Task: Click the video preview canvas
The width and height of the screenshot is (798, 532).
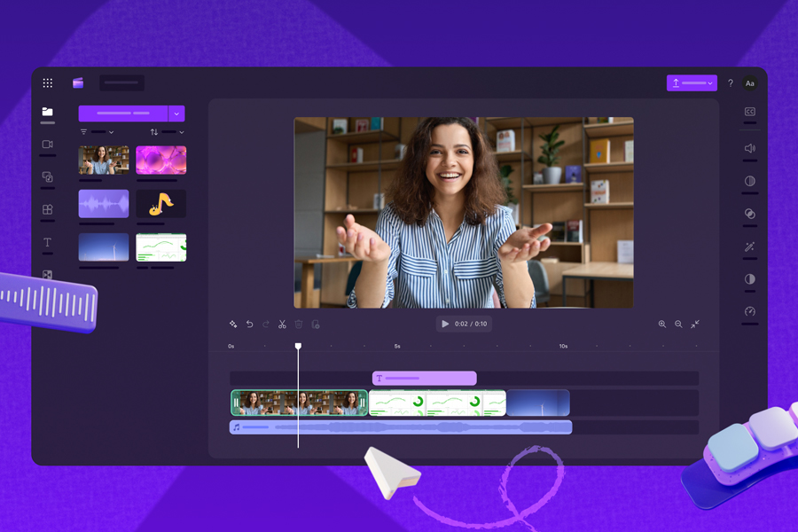Action: 464,212
